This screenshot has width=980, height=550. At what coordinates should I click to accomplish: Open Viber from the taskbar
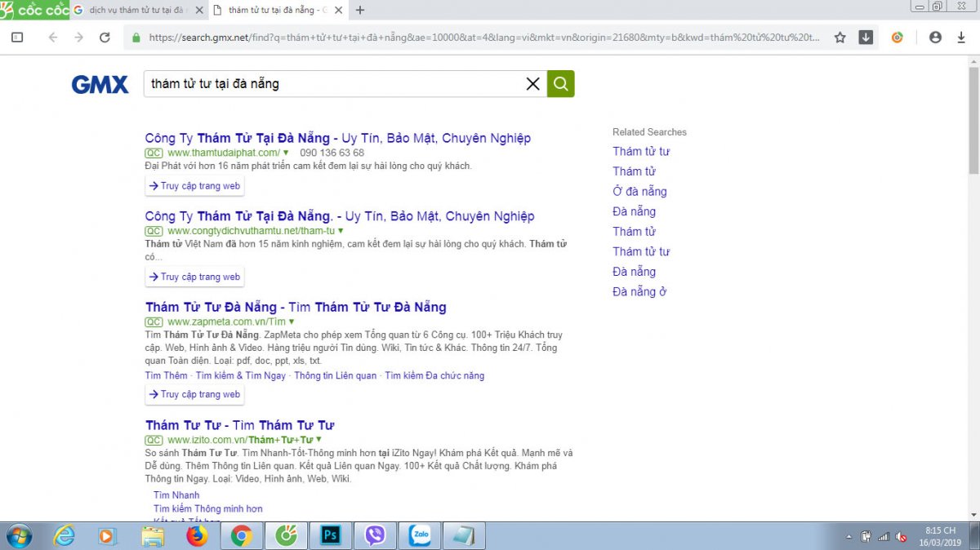(x=376, y=535)
